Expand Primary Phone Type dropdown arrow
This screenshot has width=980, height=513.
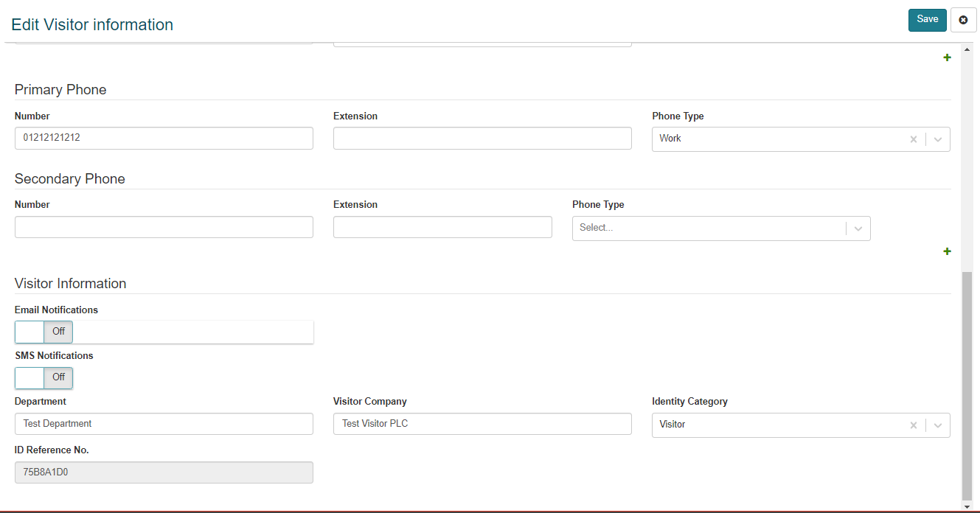[938, 139]
